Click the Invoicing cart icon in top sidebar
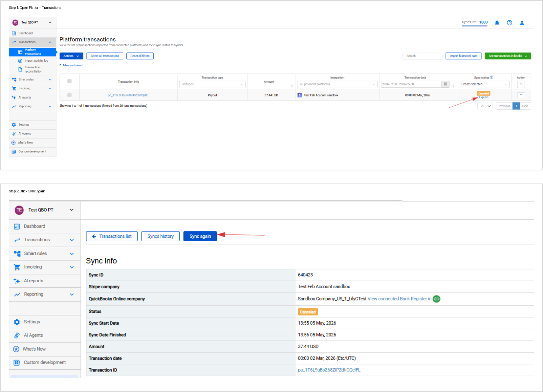The width and height of the screenshot is (543, 392). tap(14, 88)
